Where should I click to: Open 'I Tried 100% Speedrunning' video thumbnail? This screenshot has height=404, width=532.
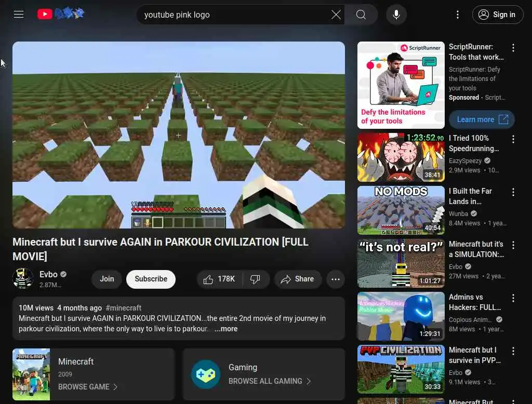[x=401, y=157]
